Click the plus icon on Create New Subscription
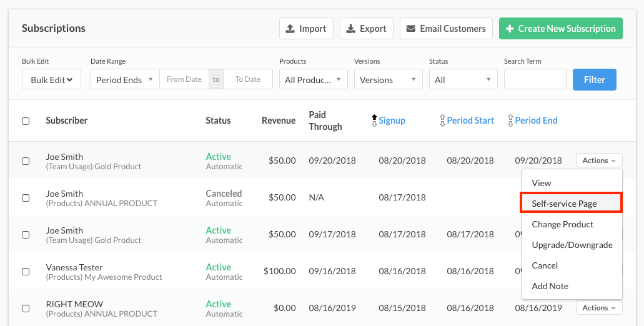Image resolution: width=644 pixels, height=326 pixels. tap(510, 29)
